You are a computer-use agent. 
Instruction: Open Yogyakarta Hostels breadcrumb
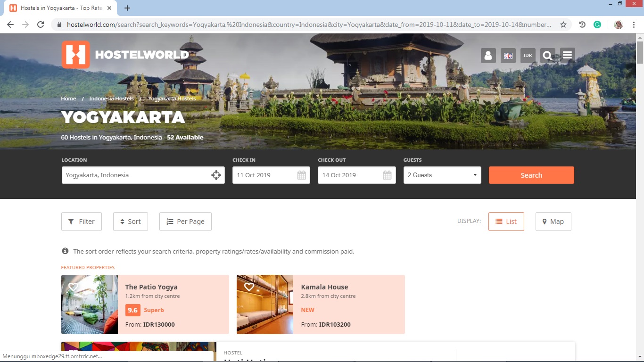click(x=172, y=99)
